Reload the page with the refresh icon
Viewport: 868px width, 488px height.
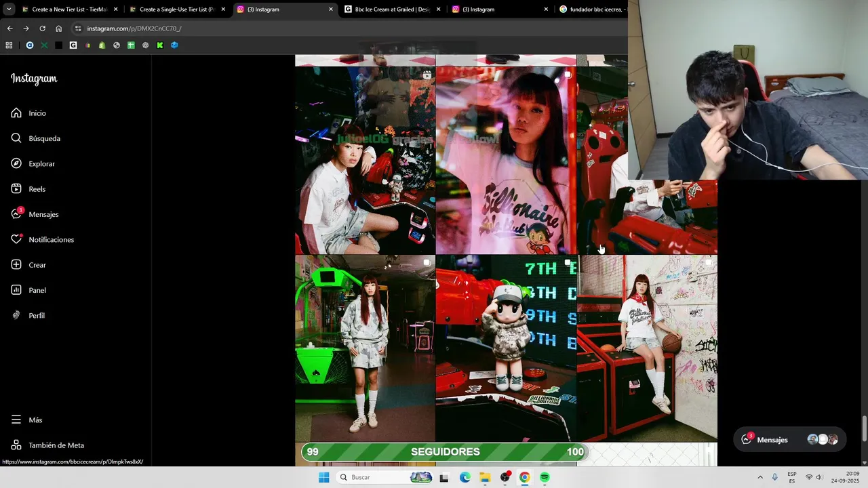42,28
